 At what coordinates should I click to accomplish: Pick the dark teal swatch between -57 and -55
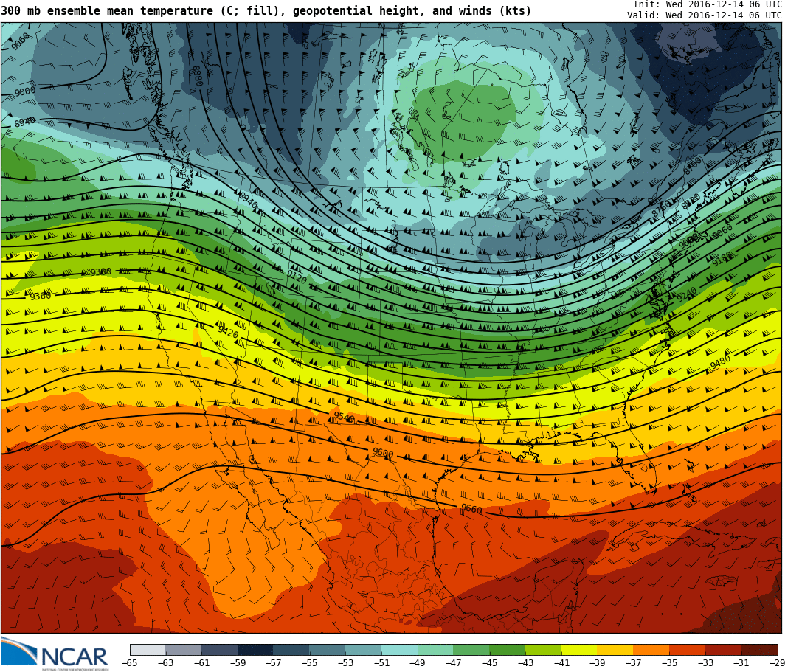(x=292, y=649)
